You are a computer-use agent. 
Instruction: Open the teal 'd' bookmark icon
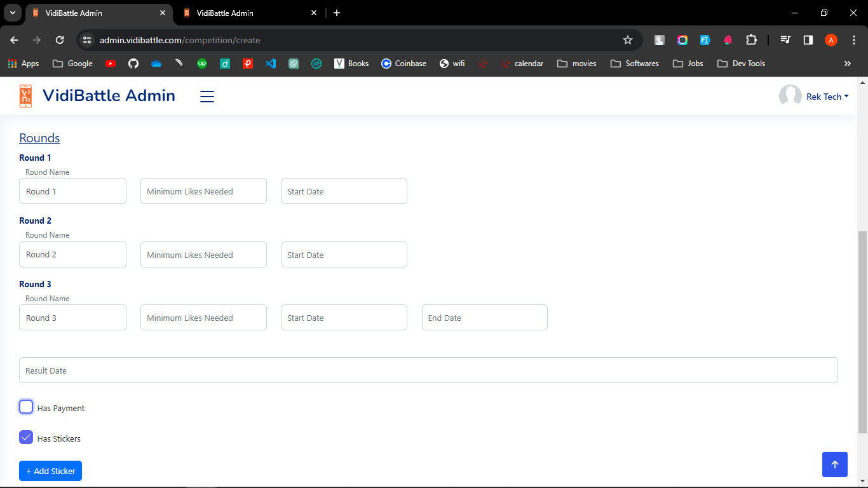[225, 64]
